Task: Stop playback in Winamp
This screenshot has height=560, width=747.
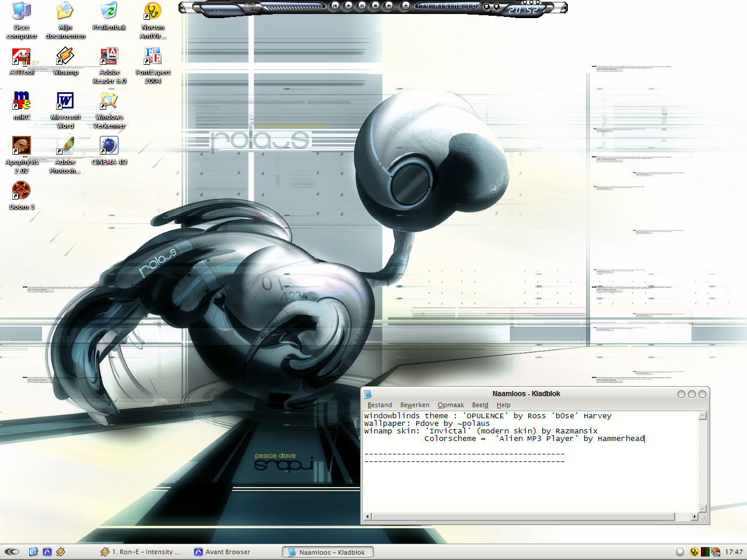Action: point(375,6)
